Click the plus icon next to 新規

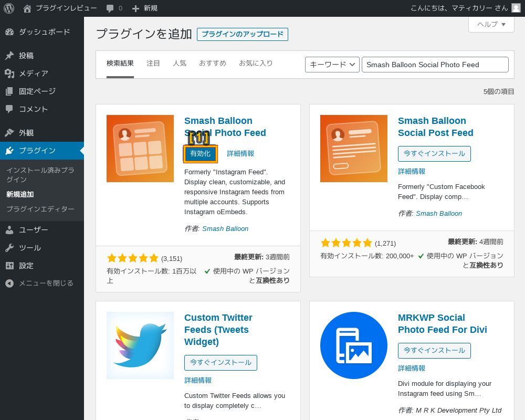135,8
